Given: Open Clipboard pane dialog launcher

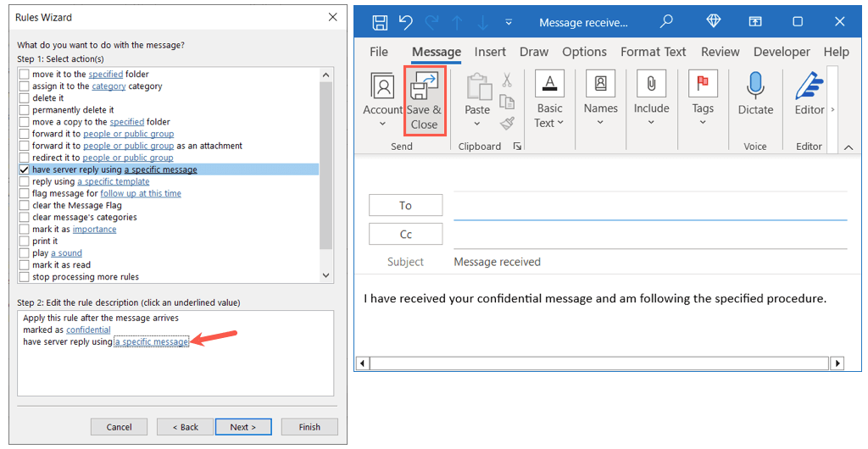Looking at the screenshot, I should pyautogui.click(x=517, y=147).
